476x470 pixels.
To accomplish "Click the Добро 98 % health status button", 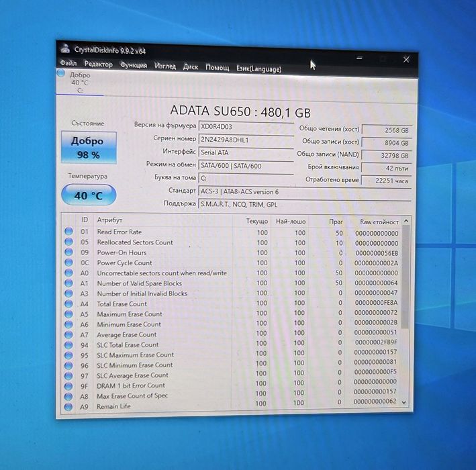I will 89,148.
